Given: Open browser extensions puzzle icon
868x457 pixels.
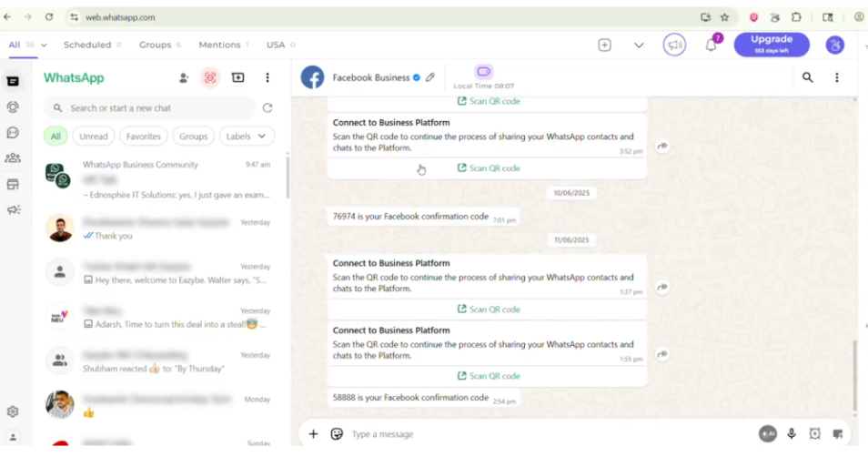Looking at the screenshot, I should (796, 17).
